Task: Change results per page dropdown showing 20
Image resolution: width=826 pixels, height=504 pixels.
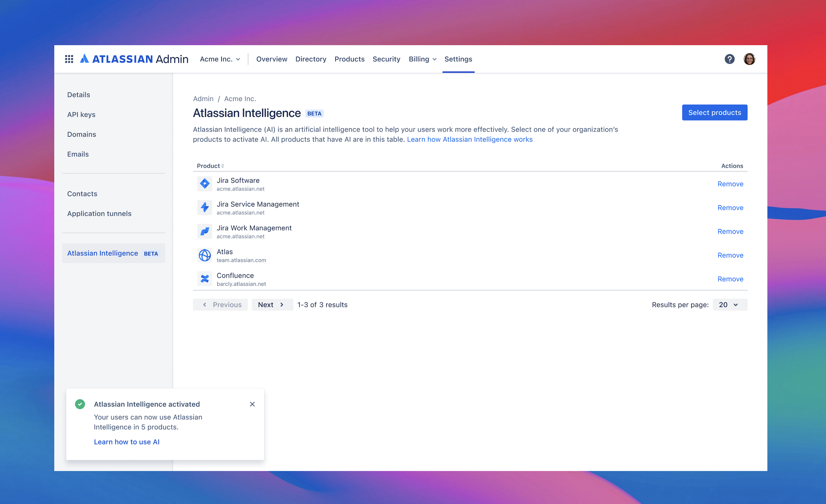Action: pos(730,304)
